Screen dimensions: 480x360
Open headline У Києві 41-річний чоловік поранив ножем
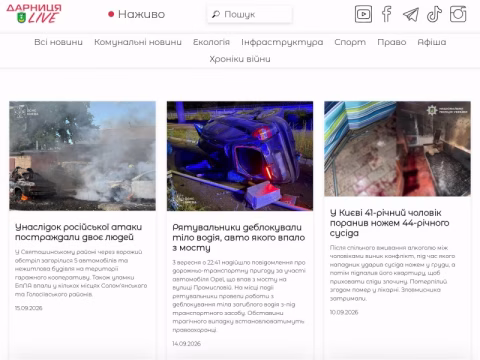pyautogui.click(x=389, y=223)
